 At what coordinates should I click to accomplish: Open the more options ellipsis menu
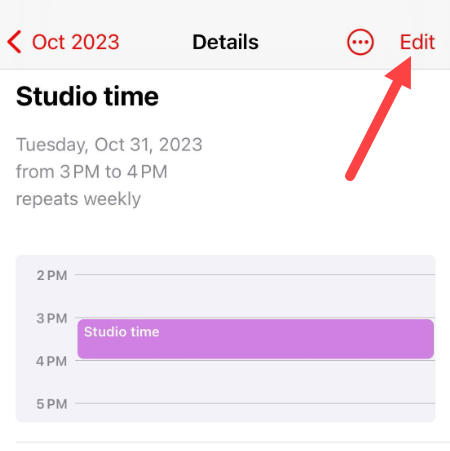pyautogui.click(x=360, y=42)
